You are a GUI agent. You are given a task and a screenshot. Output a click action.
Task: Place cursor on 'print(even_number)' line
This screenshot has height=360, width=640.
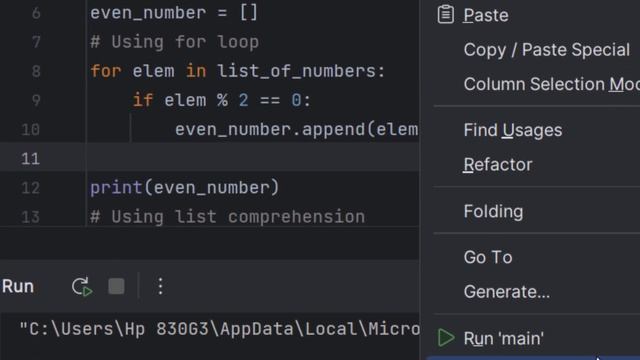point(184,188)
